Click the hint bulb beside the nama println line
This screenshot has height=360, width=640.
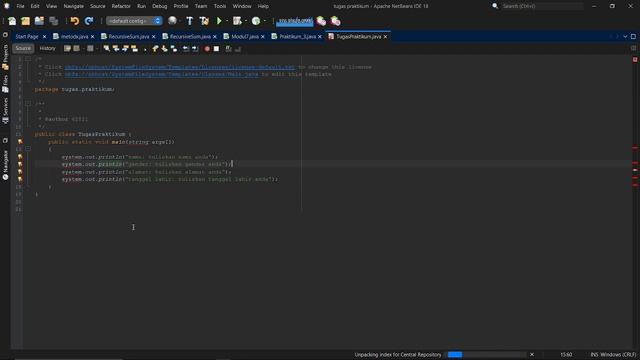click(x=20, y=157)
